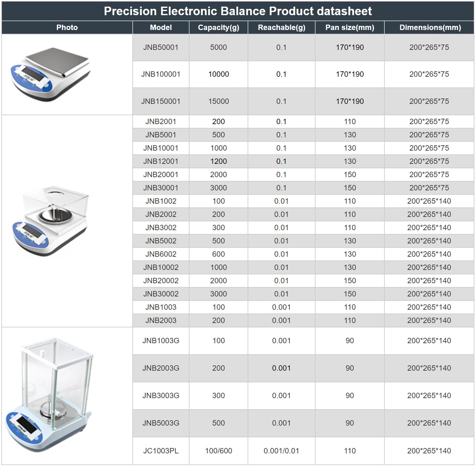Select model JNB12001 in the table
476x466 pixels.
click(161, 161)
